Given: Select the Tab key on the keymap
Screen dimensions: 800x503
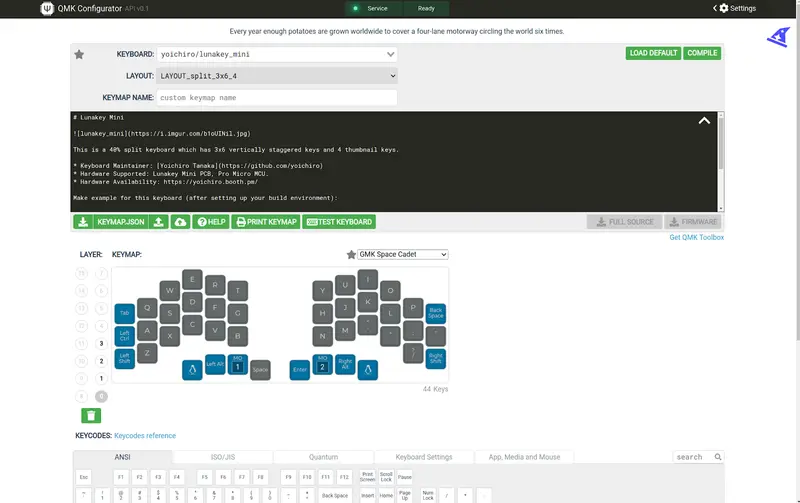Looking at the screenshot, I should (124, 313).
